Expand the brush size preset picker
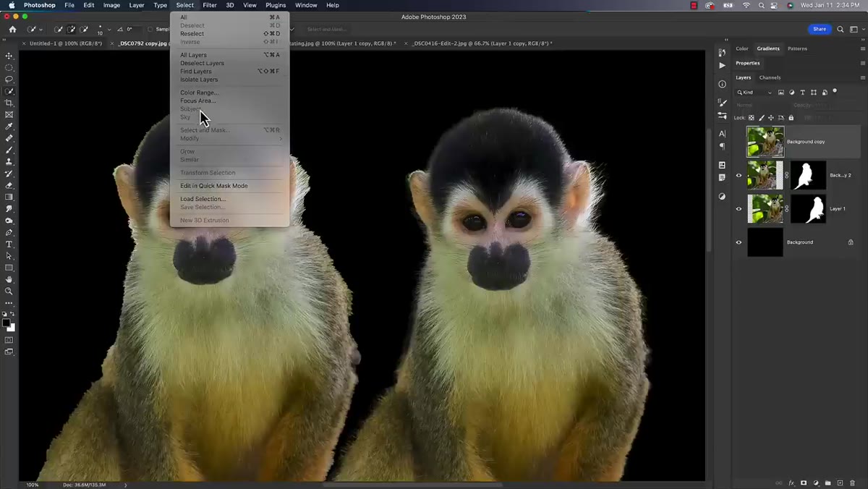868x489 pixels. pos(109,30)
